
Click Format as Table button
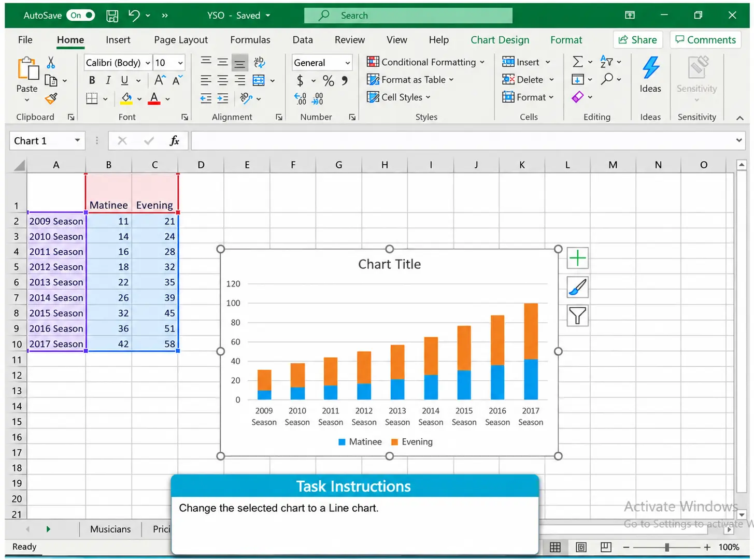point(410,80)
